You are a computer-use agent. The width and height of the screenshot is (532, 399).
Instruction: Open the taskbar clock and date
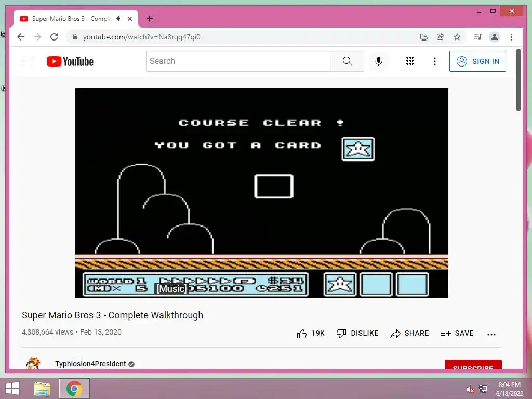tap(509, 389)
